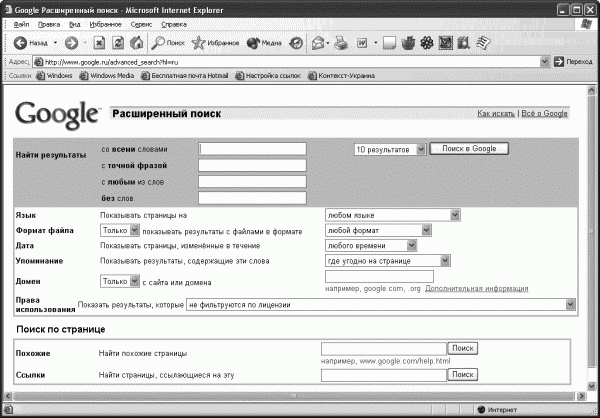The image size is (600, 418).
Task: Open the Как искать link
Action: pos(496,113)
